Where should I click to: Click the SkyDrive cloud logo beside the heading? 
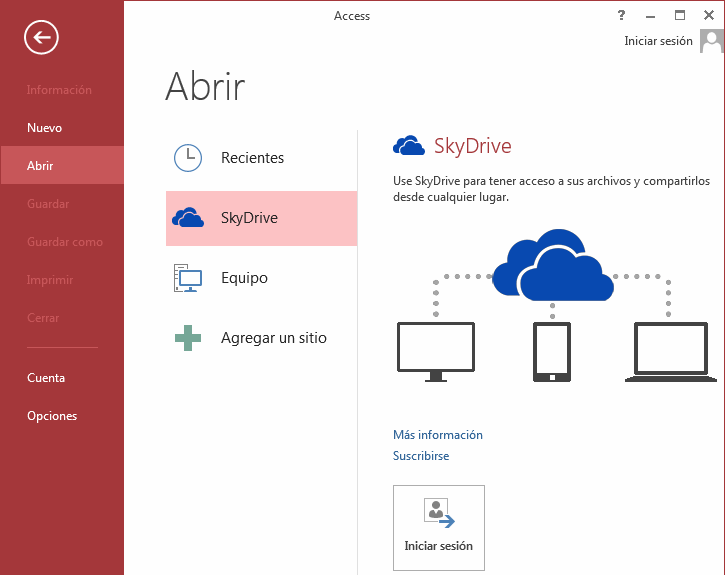[409, 146]
